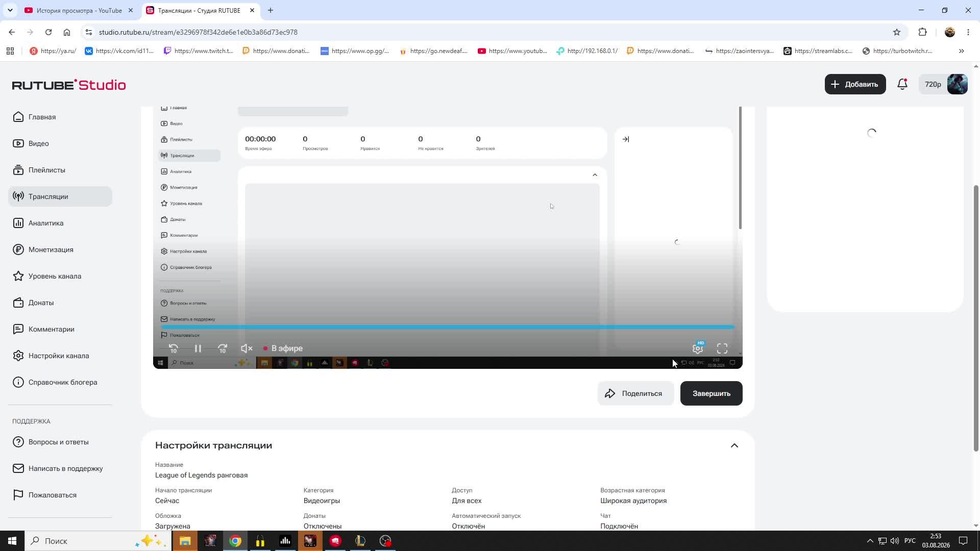The height and width of the screenshot is (551, 980).
Task: Open the streamlabs bookmark
Action: pos(818,51)
